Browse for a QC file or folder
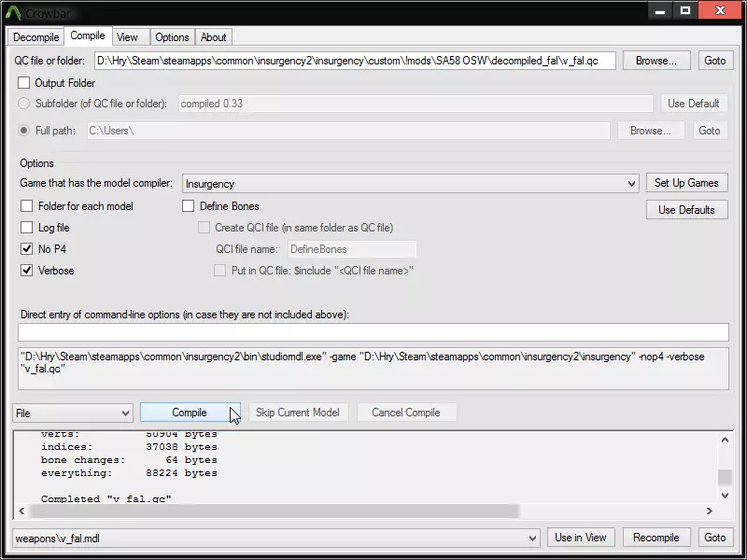Screen dimensions: 747x560 click(x=656, y=61)
